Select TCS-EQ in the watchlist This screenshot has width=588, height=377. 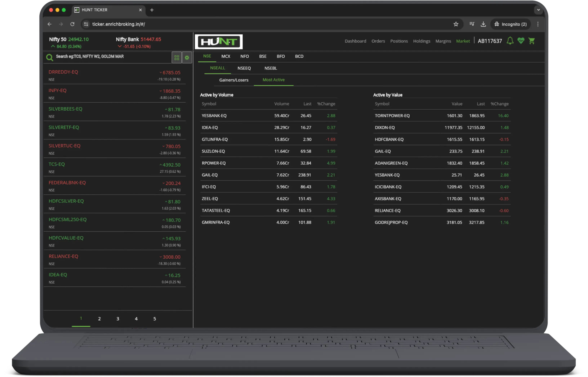point(115,167)
